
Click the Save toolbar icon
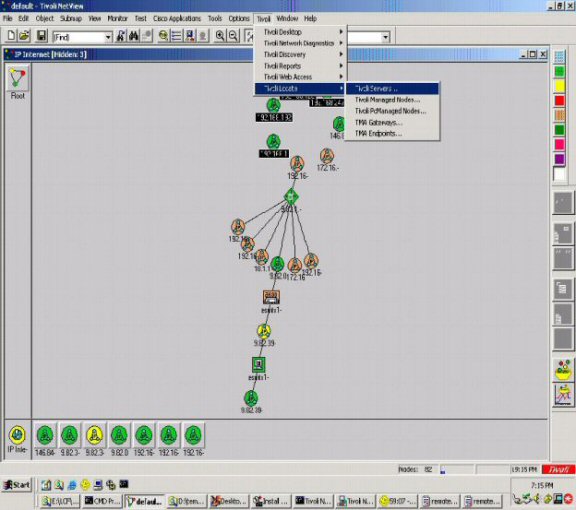42,36
